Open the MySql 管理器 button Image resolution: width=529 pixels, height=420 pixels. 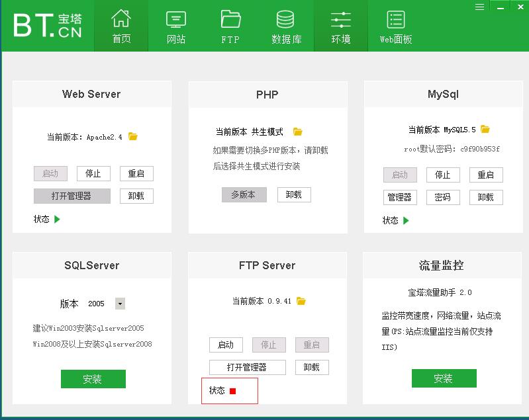[400, 197]
